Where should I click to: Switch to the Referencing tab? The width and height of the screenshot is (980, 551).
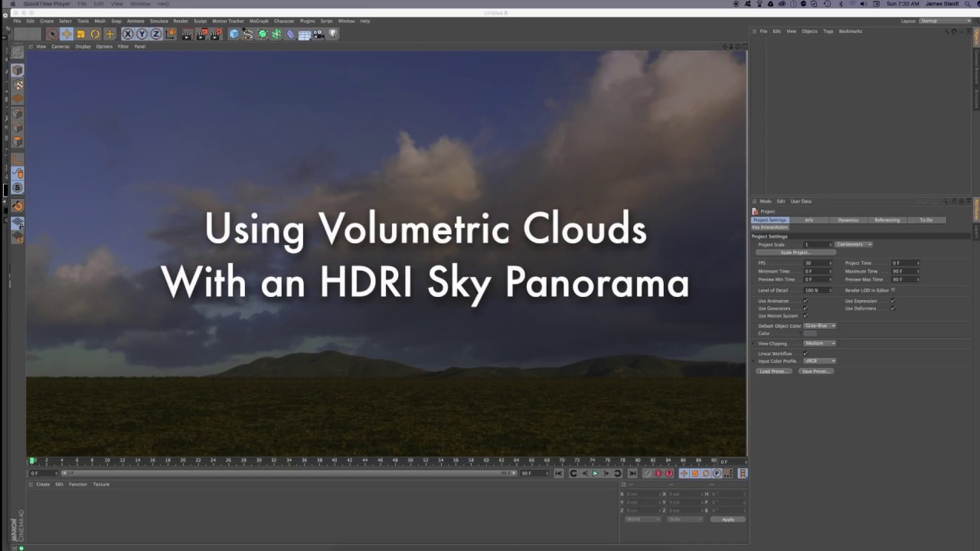point(887,220)
